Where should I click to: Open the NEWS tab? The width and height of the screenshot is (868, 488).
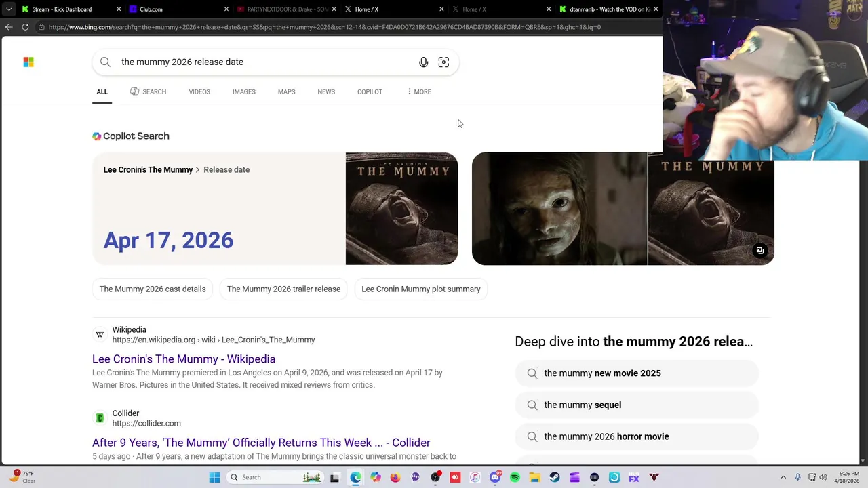click(x=326, y=91)
